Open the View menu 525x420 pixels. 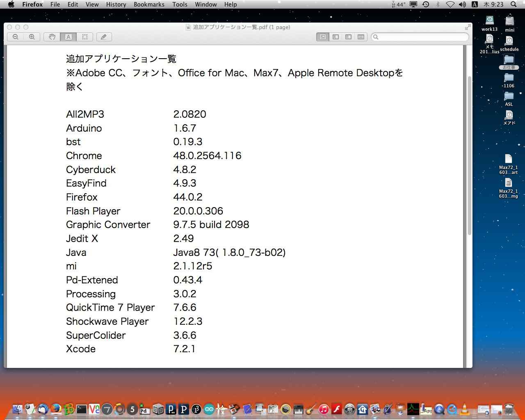[92, 5]
